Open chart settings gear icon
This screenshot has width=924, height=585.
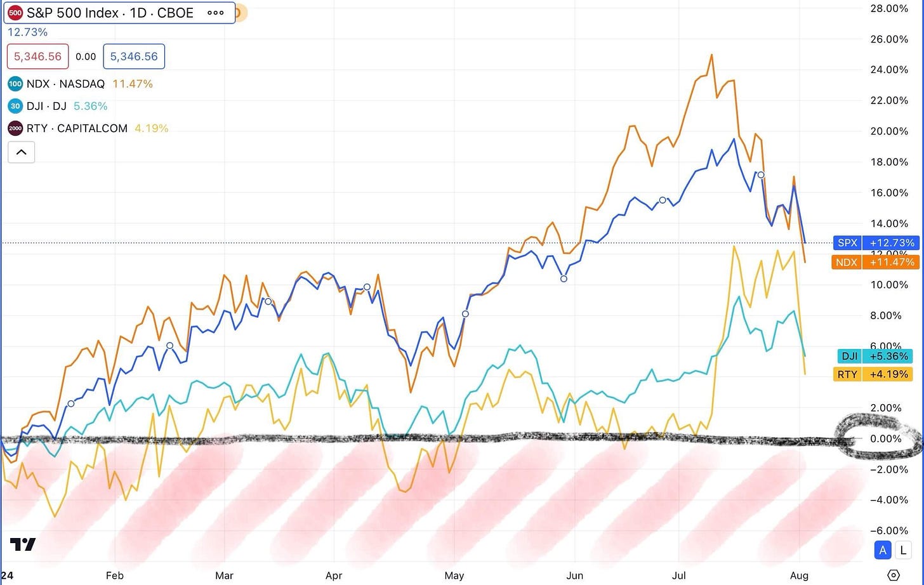pyautogui.click(x=894, y=575)
